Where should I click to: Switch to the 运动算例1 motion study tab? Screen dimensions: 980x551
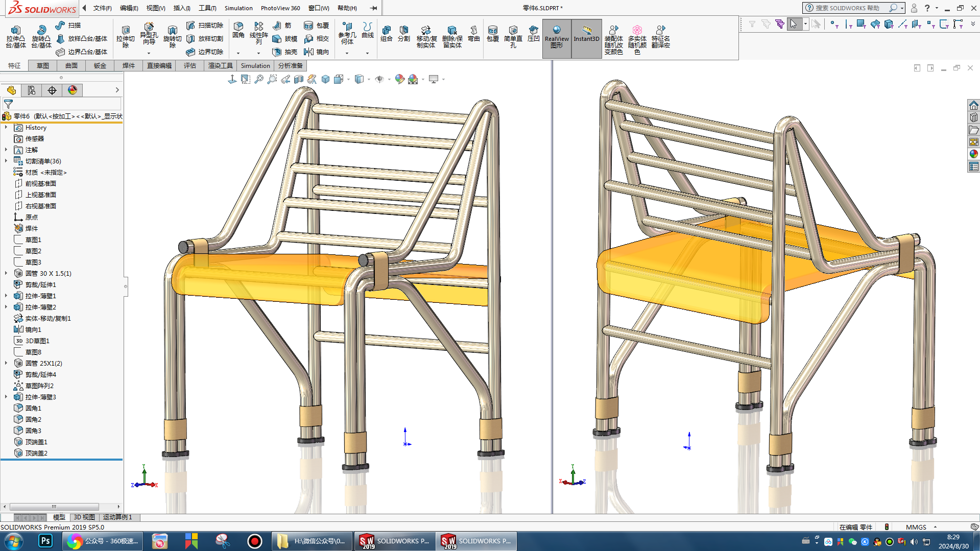(118, 517)
